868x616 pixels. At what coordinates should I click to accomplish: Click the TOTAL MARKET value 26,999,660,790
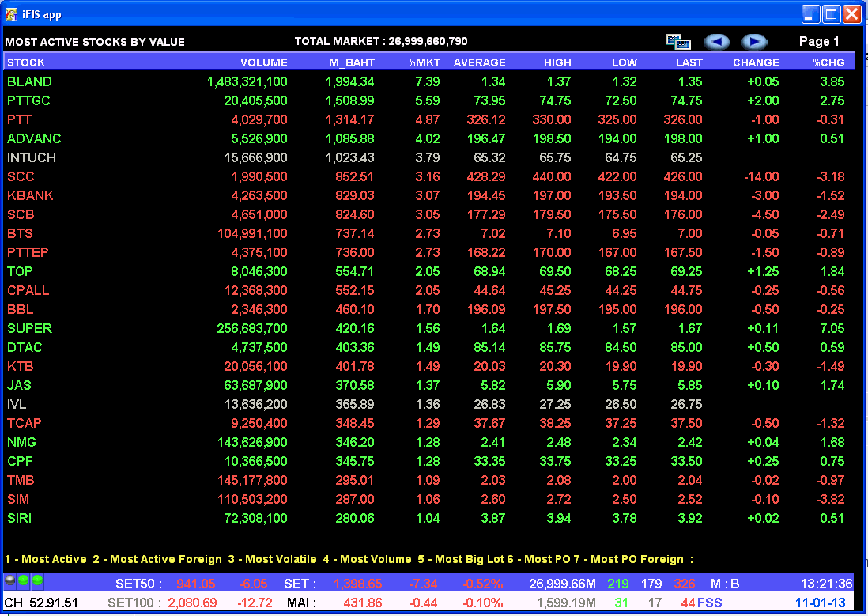tap(428, 42)
